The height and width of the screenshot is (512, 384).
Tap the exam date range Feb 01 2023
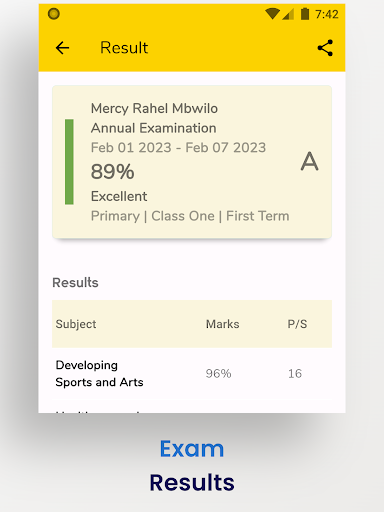click(x=178, y=148)
